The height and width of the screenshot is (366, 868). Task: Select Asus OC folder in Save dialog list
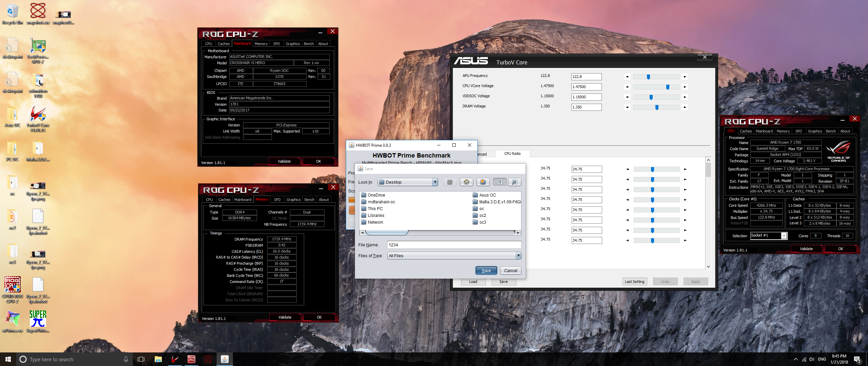[484, 195]
